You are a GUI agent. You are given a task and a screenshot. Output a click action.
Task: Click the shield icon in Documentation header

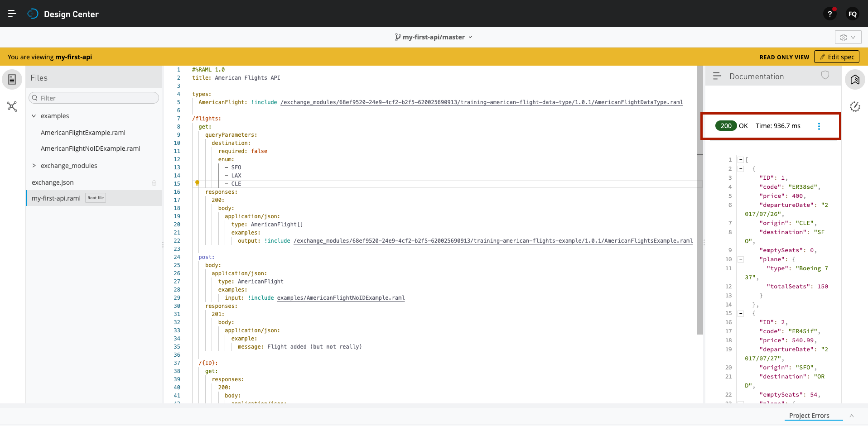[x=825, y=75]
